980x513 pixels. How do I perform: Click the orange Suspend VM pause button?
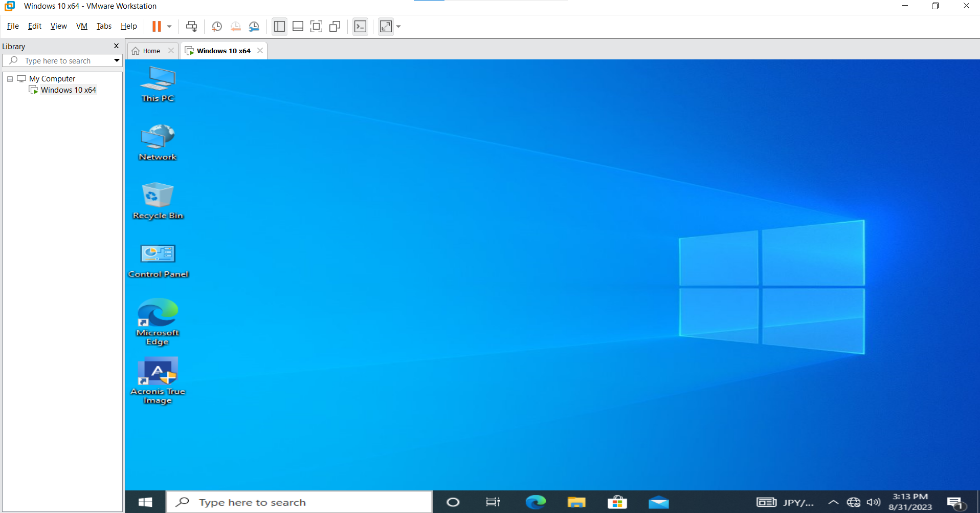pos(157,26)
